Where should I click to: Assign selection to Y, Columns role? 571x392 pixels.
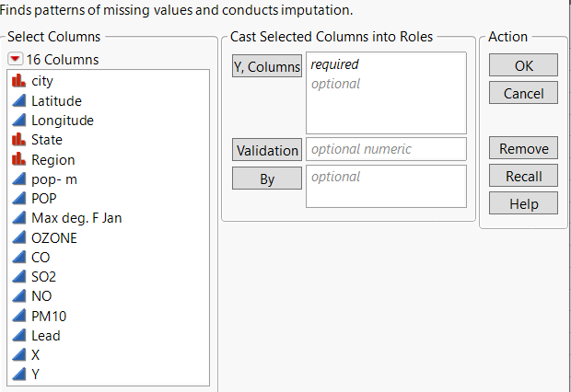267,66
